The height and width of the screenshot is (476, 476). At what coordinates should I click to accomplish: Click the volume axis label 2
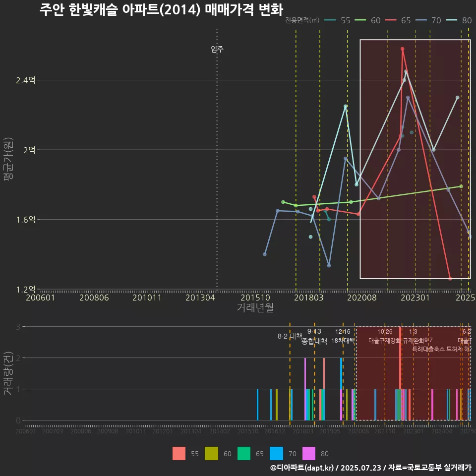pos(18,358)
